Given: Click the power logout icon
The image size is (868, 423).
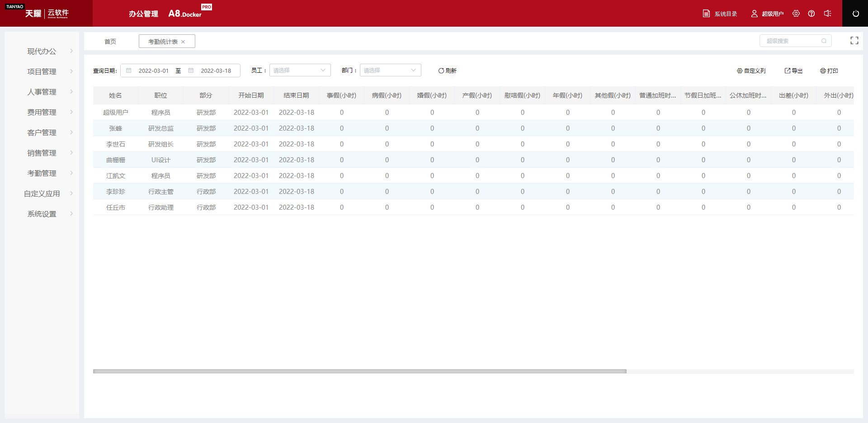Looking at the screenshot, I should 855,14.
